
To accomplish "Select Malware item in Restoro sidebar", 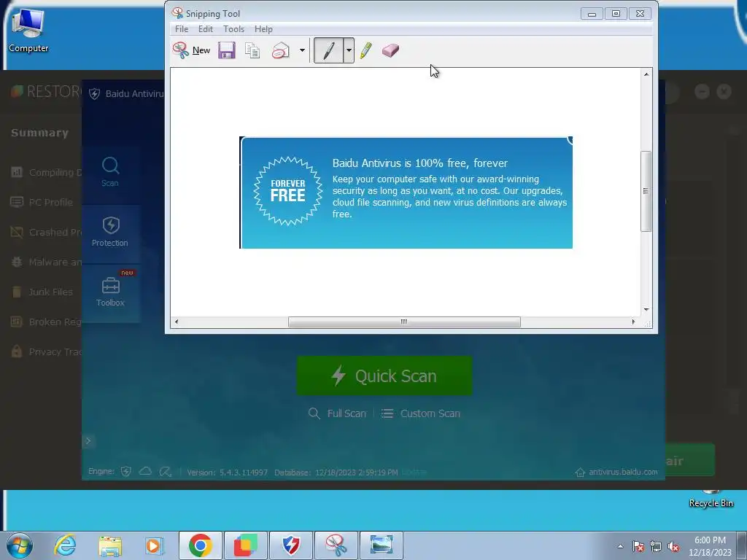I will [x=46, y=262].
